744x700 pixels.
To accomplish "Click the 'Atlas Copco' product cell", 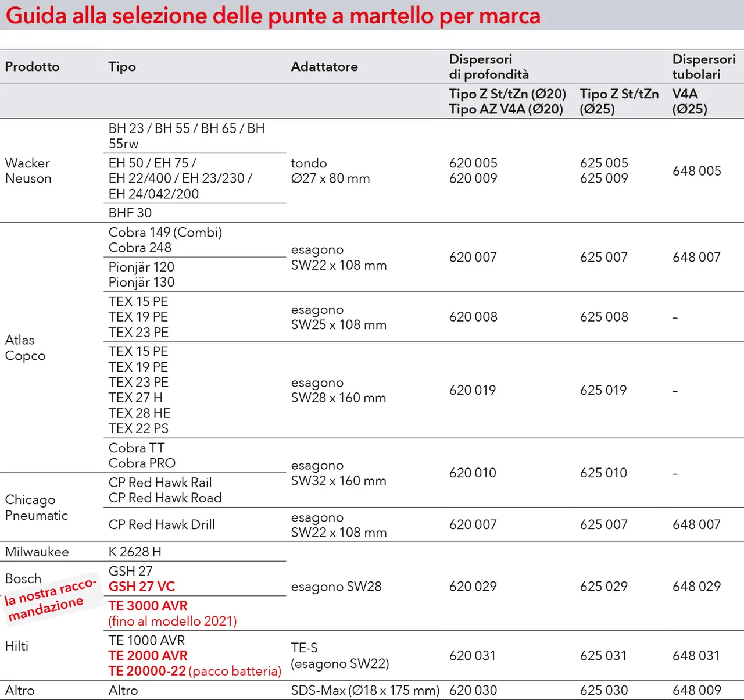I will pyautogui.click(x=25, y=348).
